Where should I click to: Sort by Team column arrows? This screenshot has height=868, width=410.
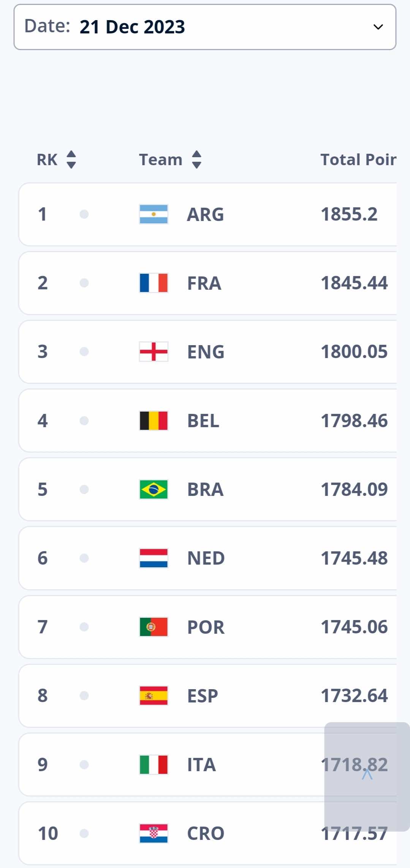(x=196, y=159)
